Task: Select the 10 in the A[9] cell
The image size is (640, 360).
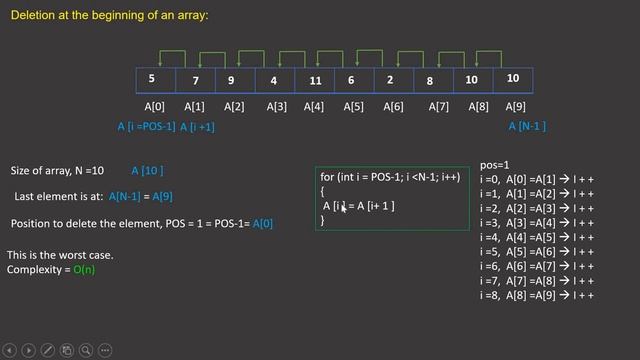Action: [513, 78]
